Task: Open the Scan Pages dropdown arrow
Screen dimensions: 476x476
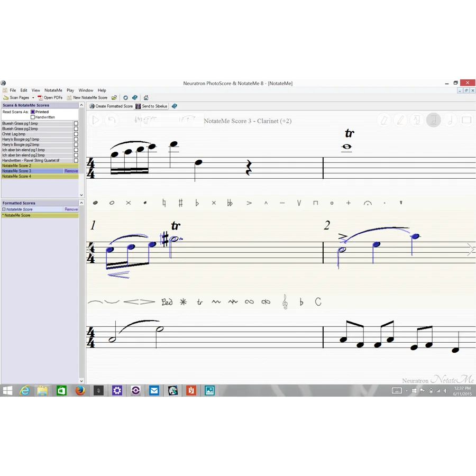Action: point(33,98)
